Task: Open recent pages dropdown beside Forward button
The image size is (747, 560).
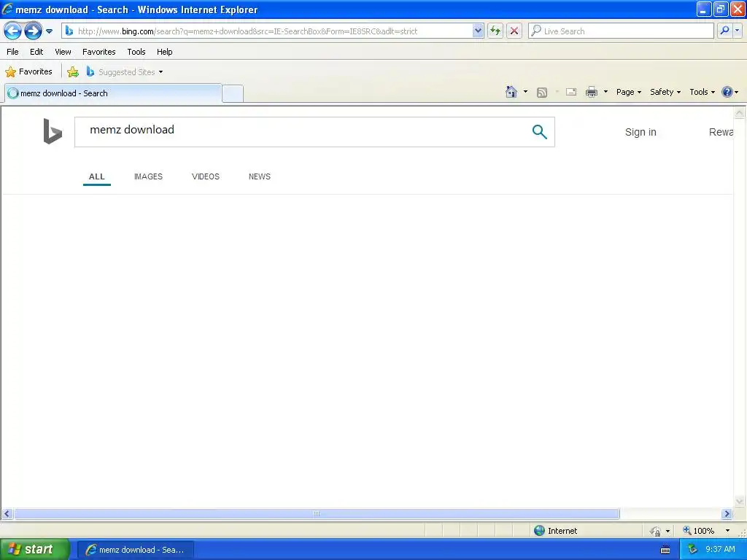Action: coord(49,31)
